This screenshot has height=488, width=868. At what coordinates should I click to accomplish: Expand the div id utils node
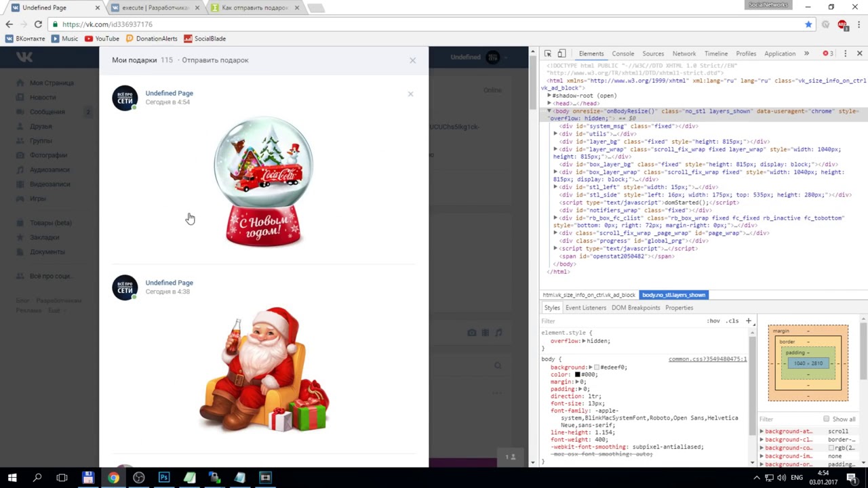click(x=556, y=134)
